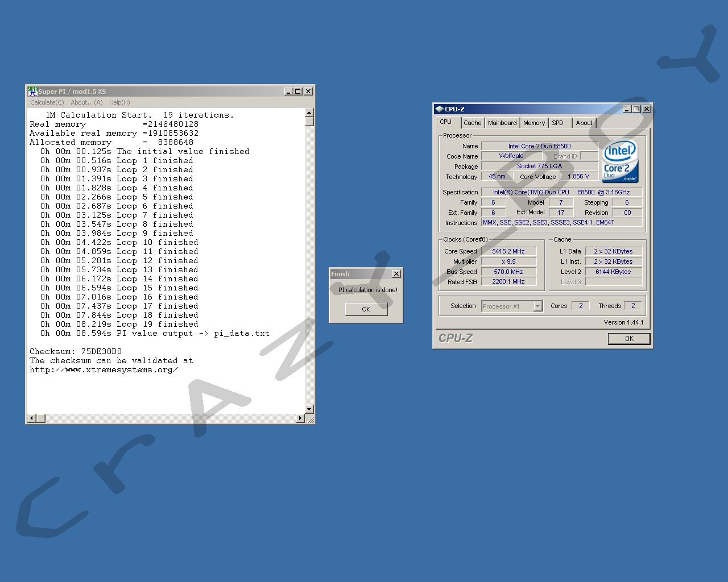
Task: Click the Super PI title bar icon
Action: pyautogui.click(x=32, y=92)
